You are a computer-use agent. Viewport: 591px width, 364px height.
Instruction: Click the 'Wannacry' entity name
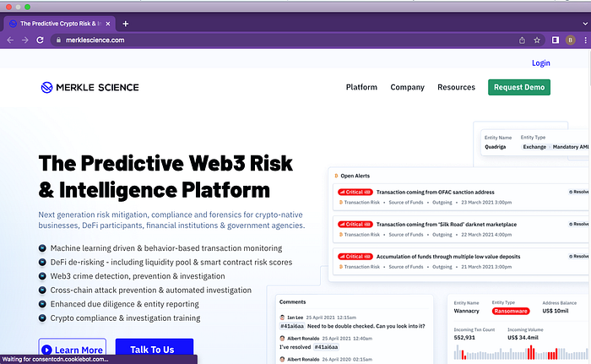(466, 311)
